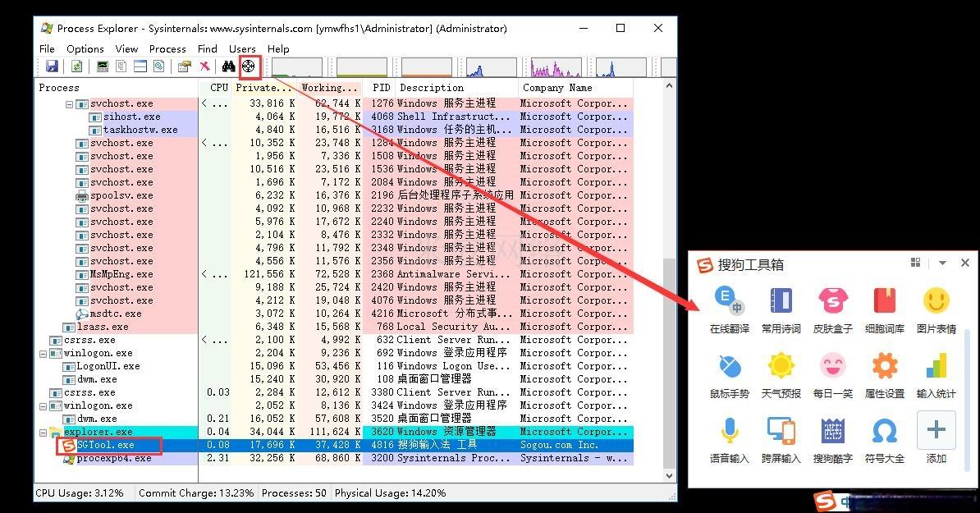Click the View DLLs/Handles toolbar icon
Viewport: 980px width, 513px height.
(x=158, y=66)
